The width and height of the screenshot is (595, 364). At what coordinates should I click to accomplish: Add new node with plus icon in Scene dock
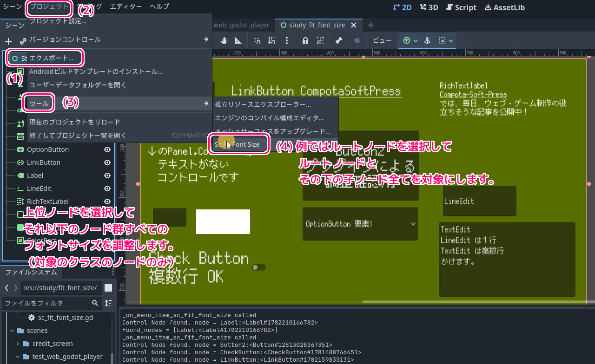point(8,41)
